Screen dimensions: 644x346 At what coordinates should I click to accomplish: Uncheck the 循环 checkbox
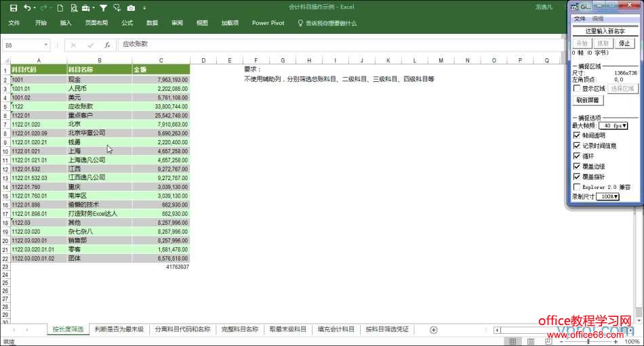[577, 156]
